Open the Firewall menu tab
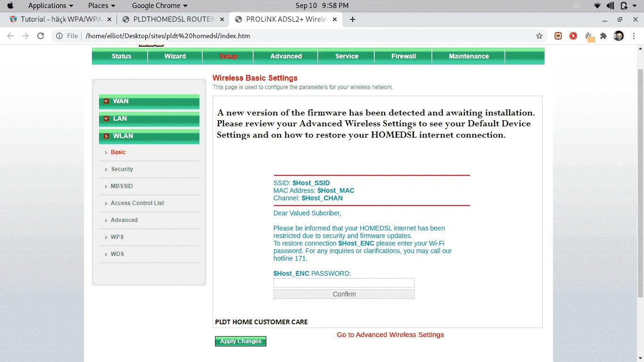 404,56
